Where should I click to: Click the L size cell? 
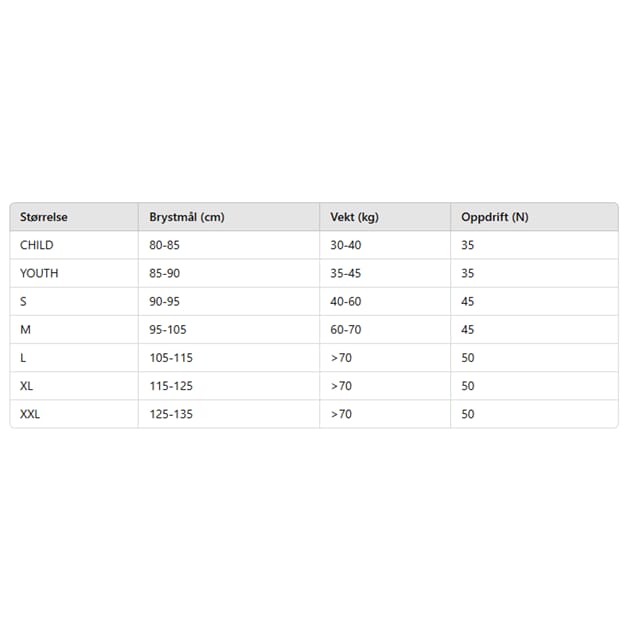coord(23,357)
